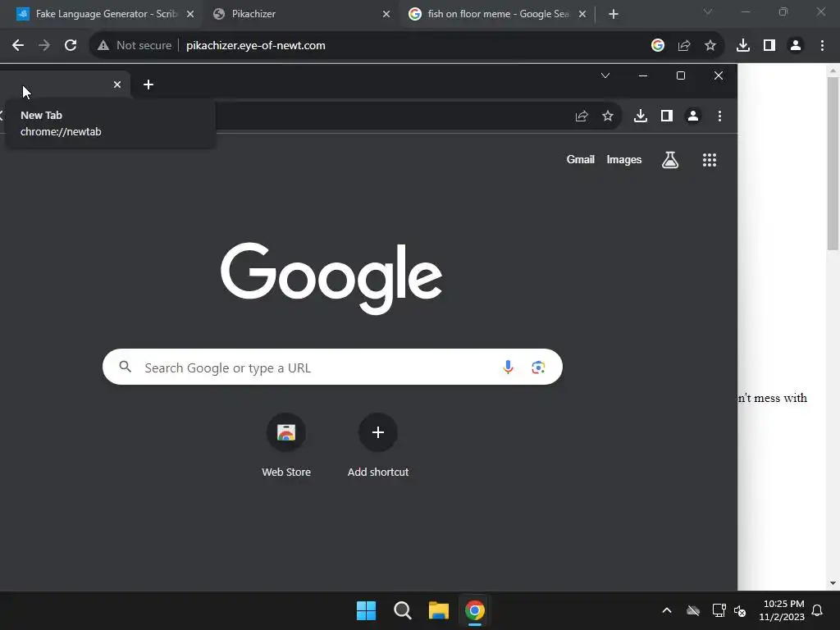Click the Chrome taskbar icon

[475, 610]
